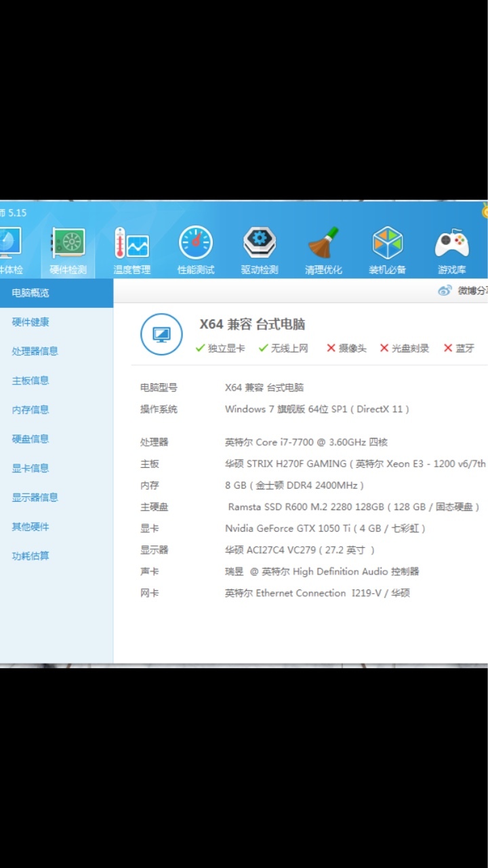Click the Ramsta SSD R600 disk value
This screenshot has width=488, height=868.
pos(354,507)
